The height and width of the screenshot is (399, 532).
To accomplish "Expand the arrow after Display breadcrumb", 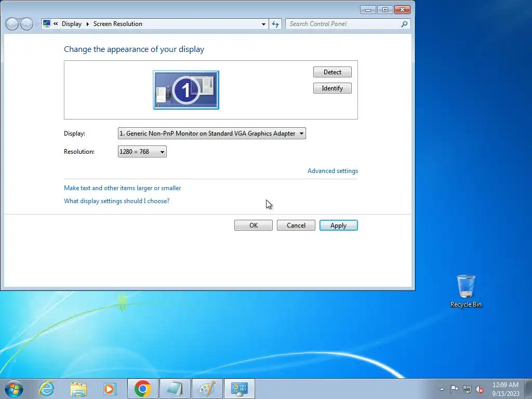I will click(x=87, y=24).
